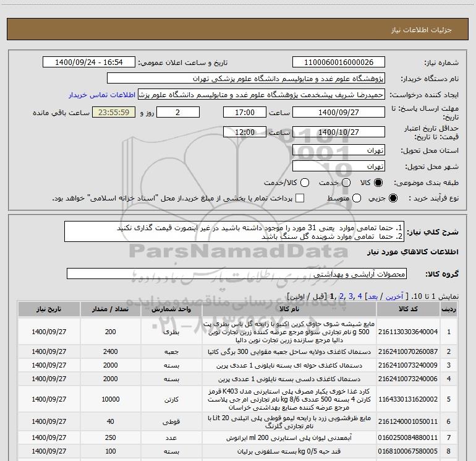Click product code 0168100067580005
The height and width of the screenshot is (461, 476).
pos(408,452)
